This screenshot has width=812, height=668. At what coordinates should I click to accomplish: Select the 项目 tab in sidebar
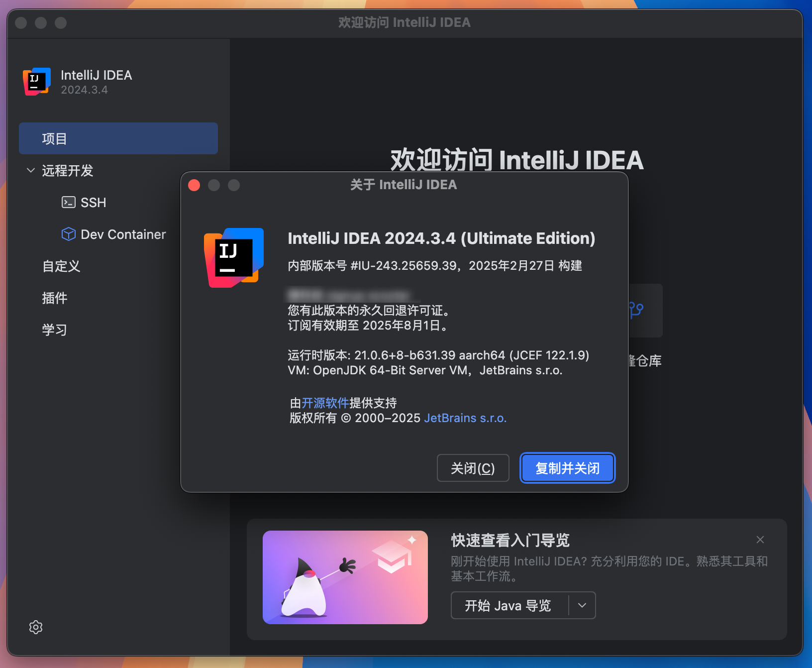[x=118, y=138]
